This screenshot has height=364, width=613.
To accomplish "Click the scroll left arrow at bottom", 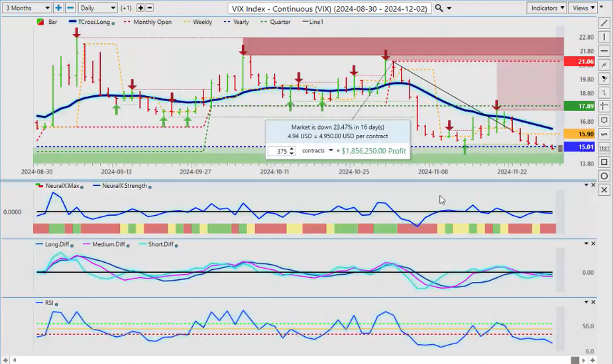I will (x=15, y=360).
